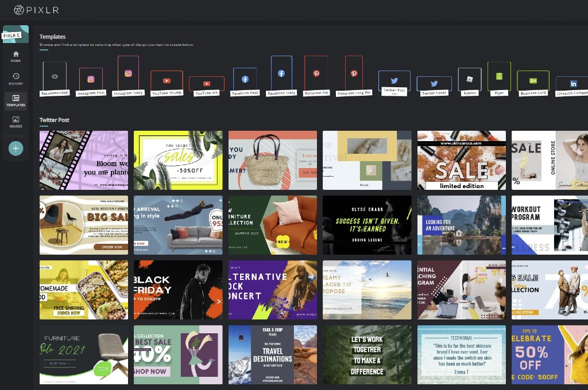Switch to the Images sidebar section
588x390 pixels.
point(16,122)
